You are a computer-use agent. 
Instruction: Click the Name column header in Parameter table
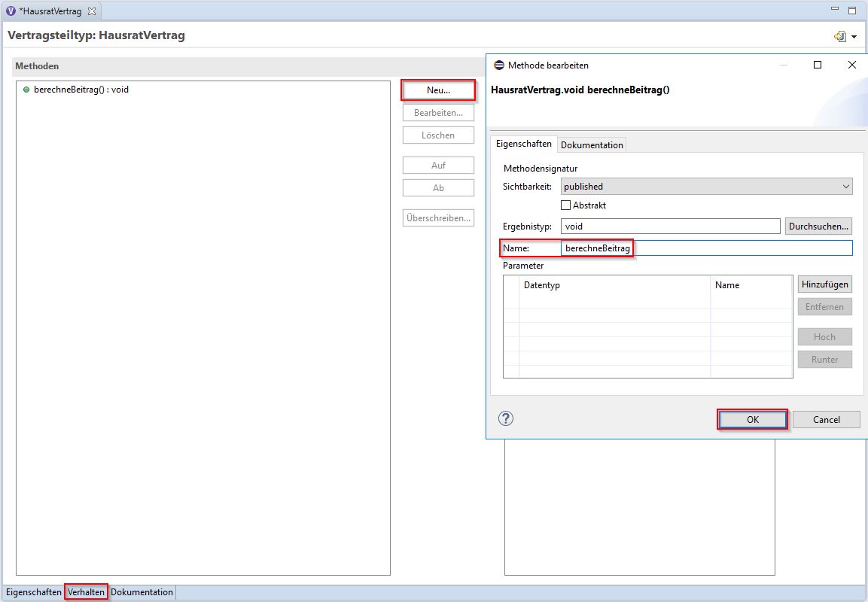[751, 285]
